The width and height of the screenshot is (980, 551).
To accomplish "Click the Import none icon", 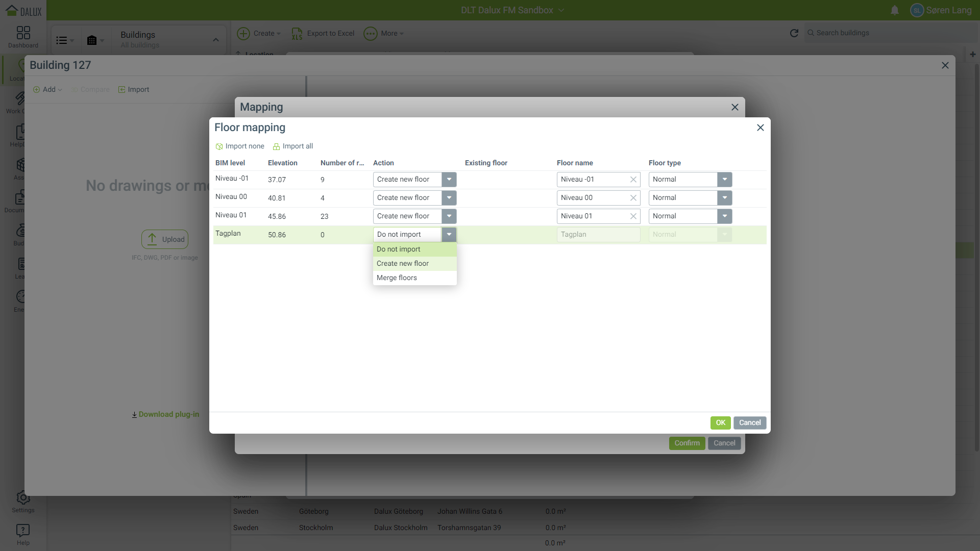I will (219, 146).
